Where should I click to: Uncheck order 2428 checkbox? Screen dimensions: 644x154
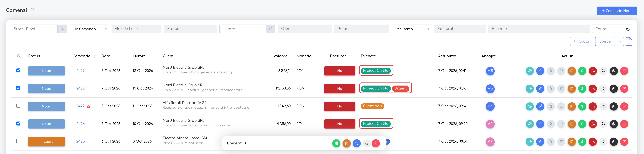coord(18,88)
